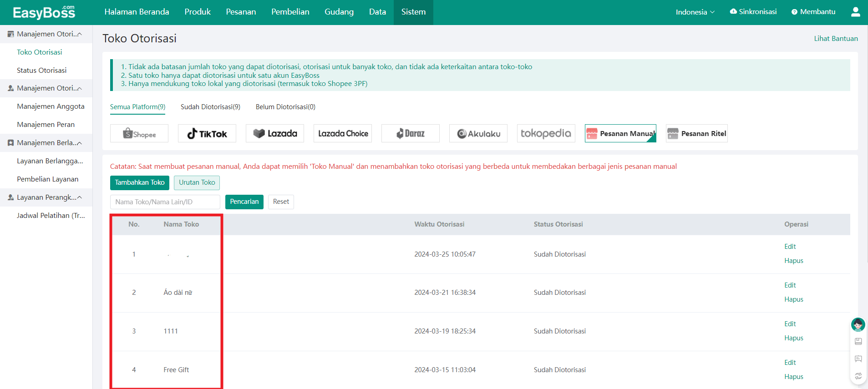Image resolution: width=868 pixels, height=389 pixels.
Task: Click the Pencarian search button
Action: coord(244,202)
